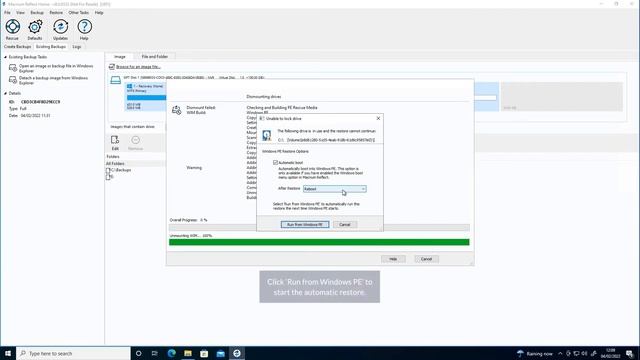
Task: Click the dismount failed status icon
Action: point(176,110)
